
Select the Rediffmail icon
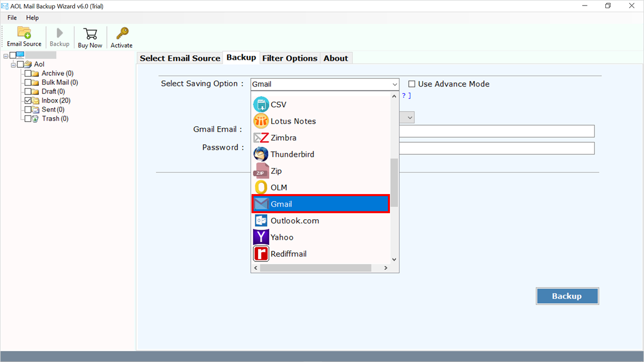click(x=261, y=254)
